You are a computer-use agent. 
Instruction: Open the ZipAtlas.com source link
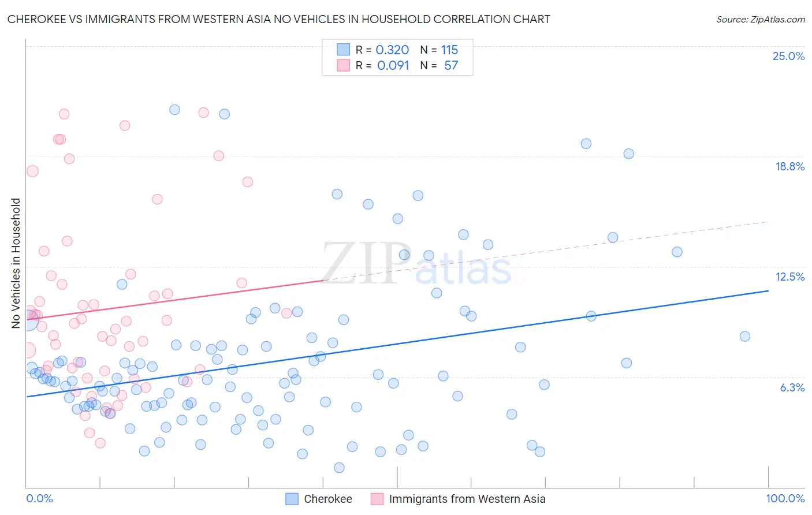tap(761, 19)
